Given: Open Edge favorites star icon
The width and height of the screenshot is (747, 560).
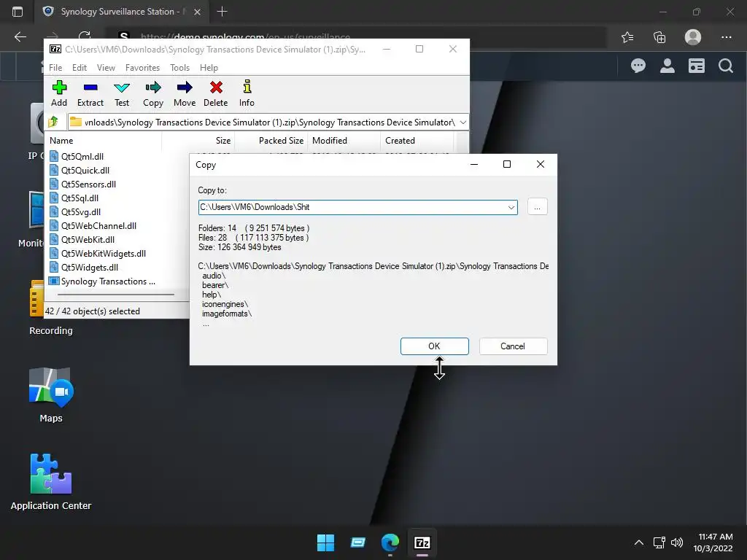Looking at the screenshot, I should pos(627,37).
